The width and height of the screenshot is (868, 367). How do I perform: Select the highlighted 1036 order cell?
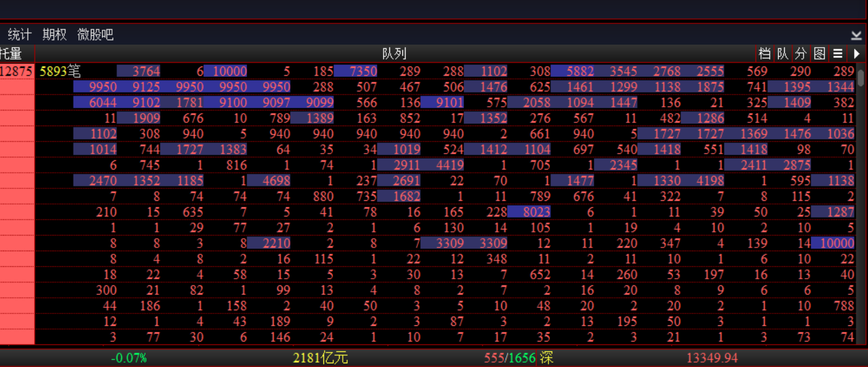(833, 134)
